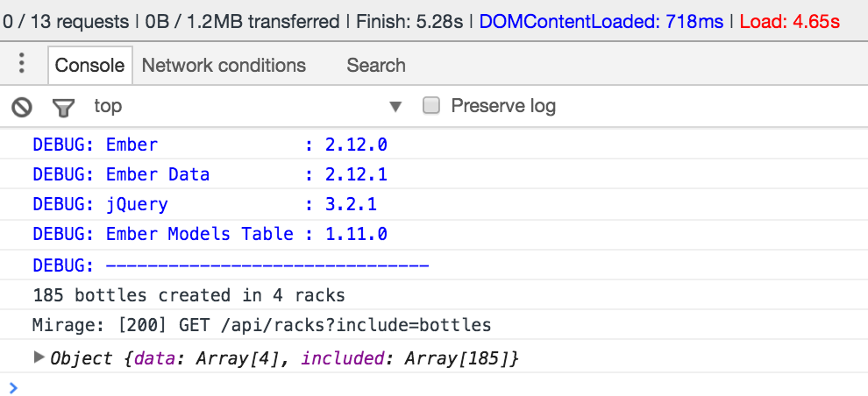Click the console input prompt

point(351,386)
